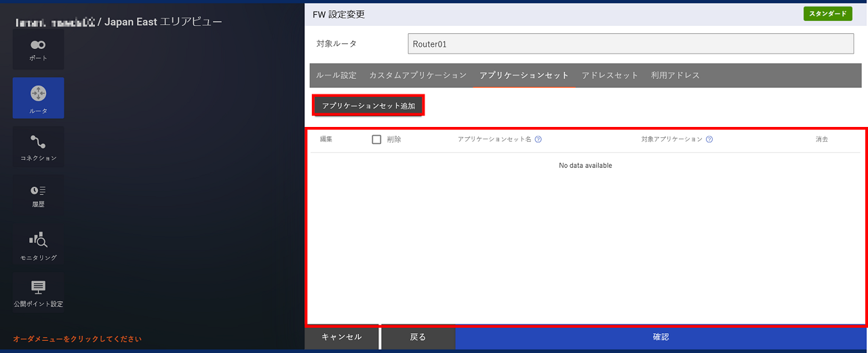Switch to the アドレスセット tab
This screenshot has height=353, width=868.
[x=610, y=75]
